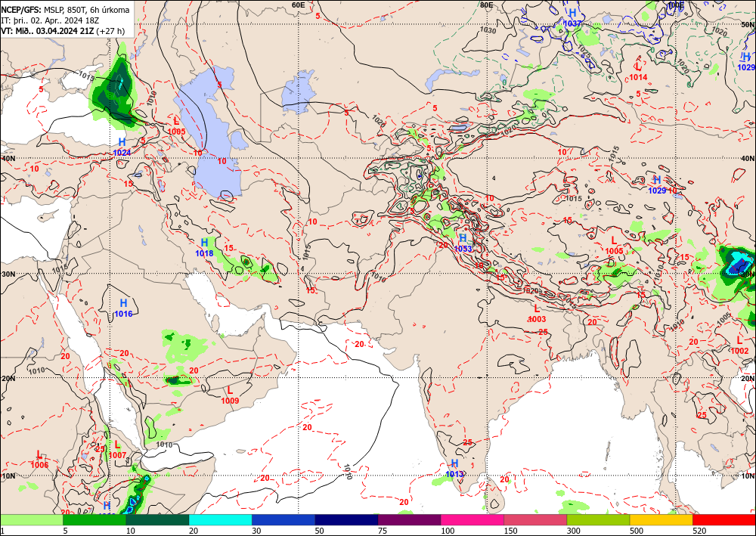Viewport: 756px width, 536px height.
Task: Click the legend value '100'
Action: 448,531
